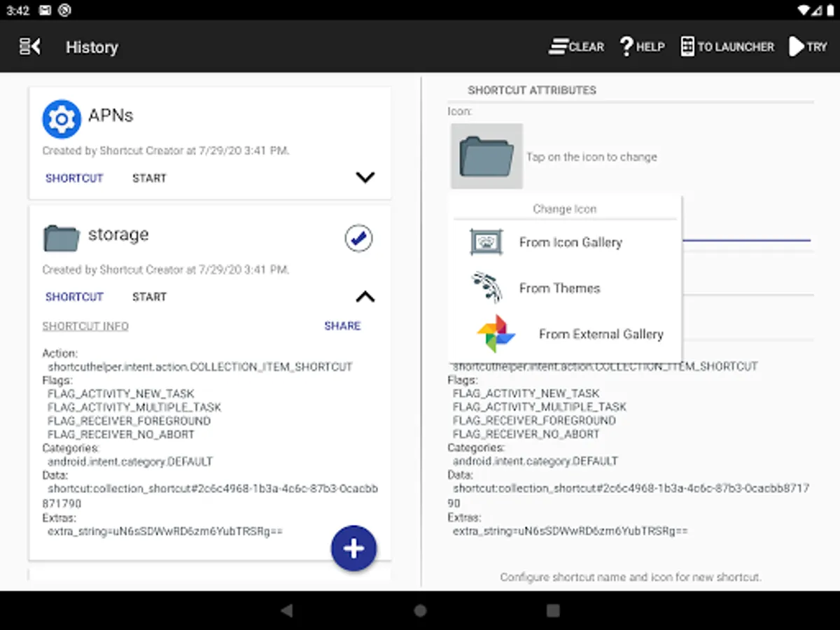The image size is (840, 630).
Task: Tap the Try toolbar button
Action: click(808, 47)
